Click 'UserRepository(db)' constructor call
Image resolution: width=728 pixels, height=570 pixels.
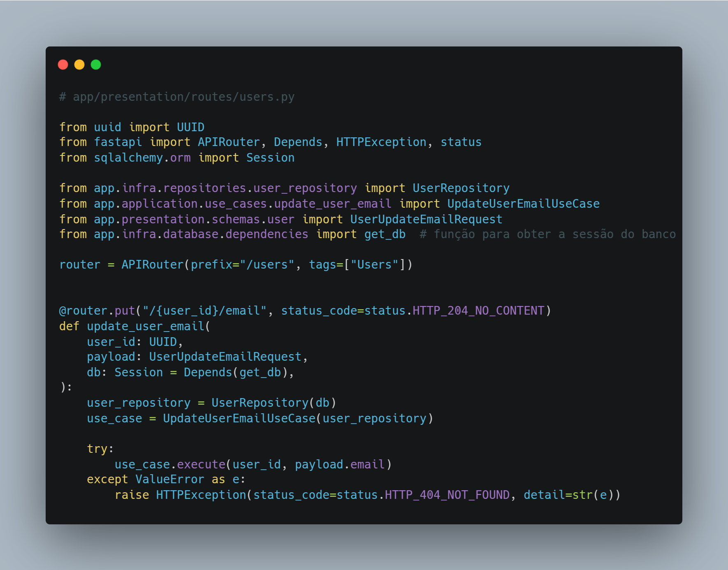tap(274, 403)
